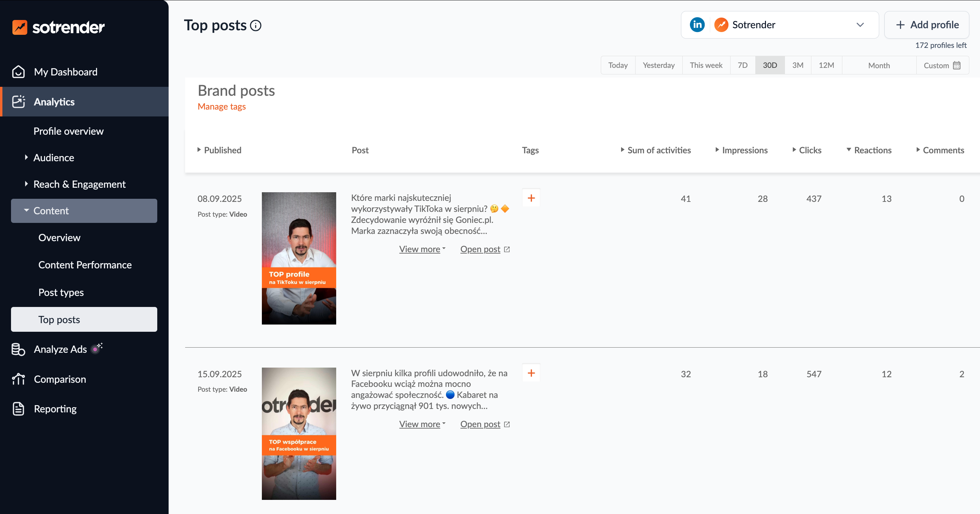Screen dimensions: 980x514
Task: Switch the range to This week
Action: (706, 65)
